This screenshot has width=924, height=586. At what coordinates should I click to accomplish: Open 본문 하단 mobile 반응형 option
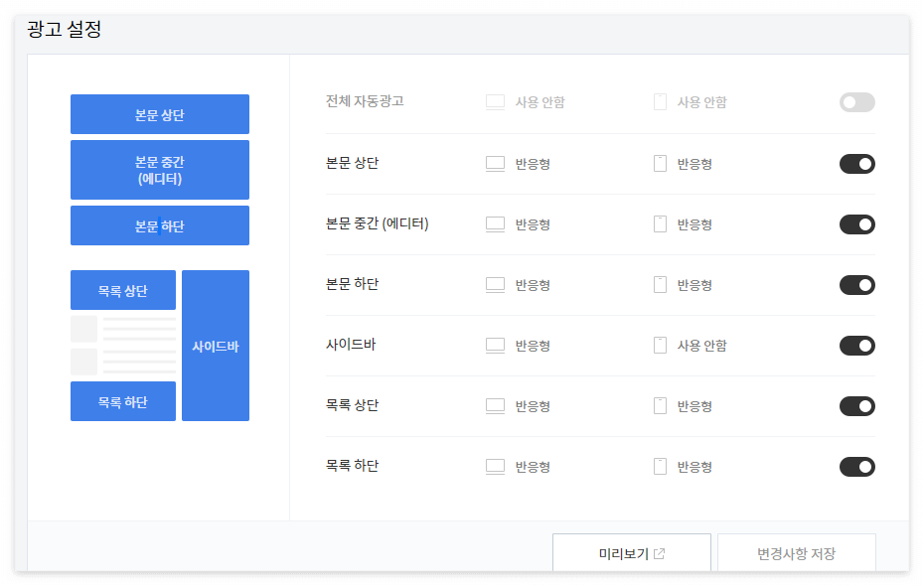tap(694, 286)
